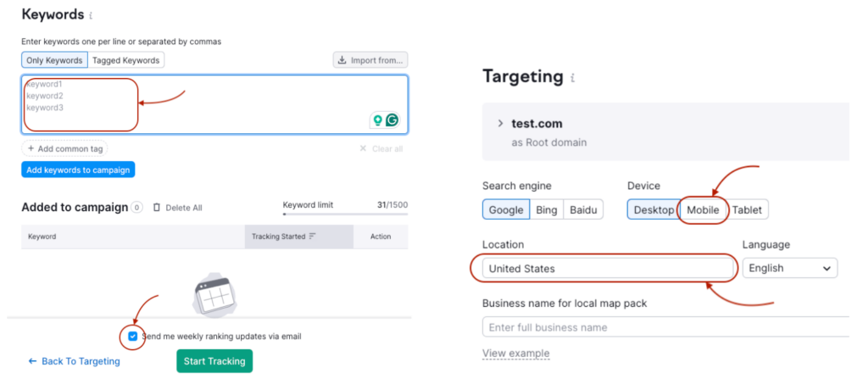Select Mobile device option
Screen dimensions: 868x390
[x=703, y=209]
